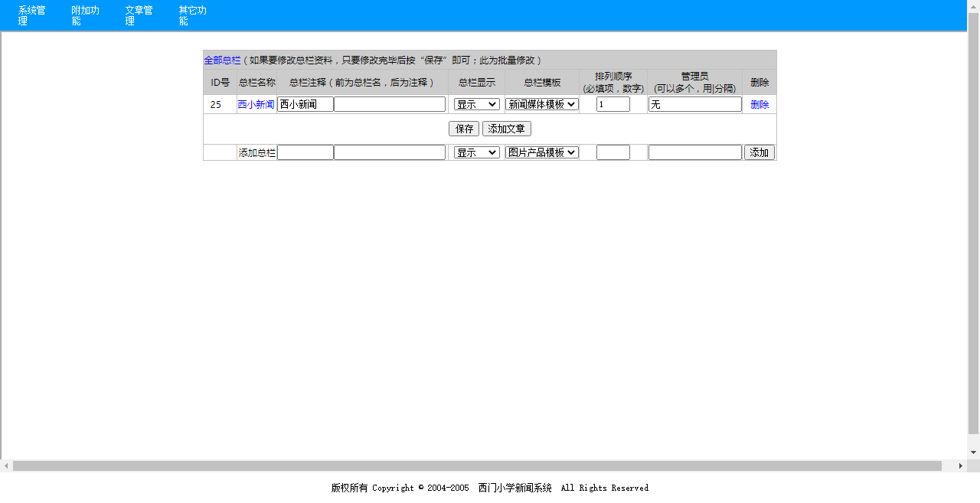Click the 全部总栏 link
Image resolution: width=980 pixels, height=503 pixels.
point(222,60)
